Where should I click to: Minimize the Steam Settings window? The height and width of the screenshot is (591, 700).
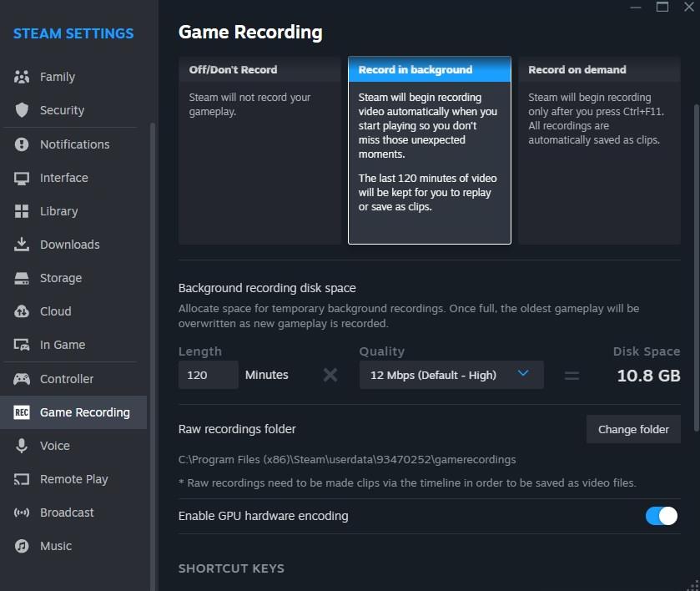(x=636, y=8)
